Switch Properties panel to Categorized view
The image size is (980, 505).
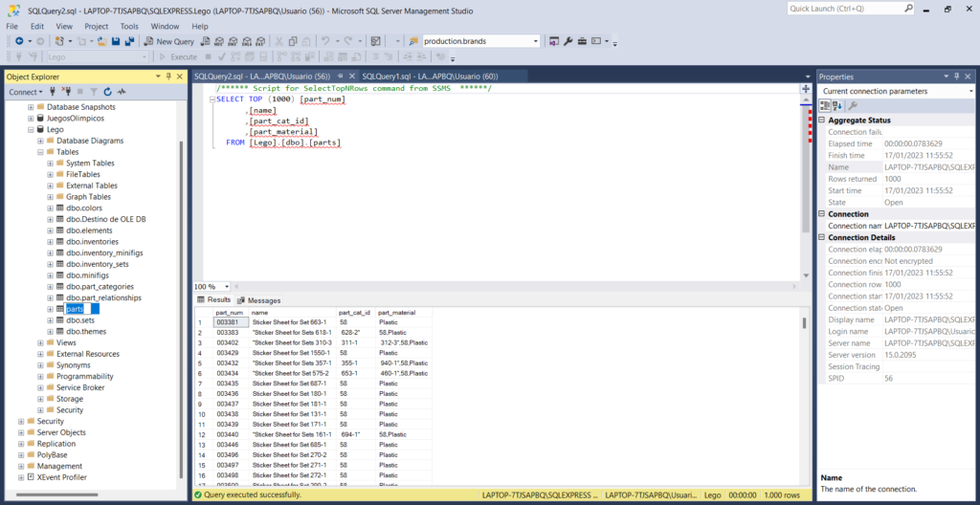(826, 105)
